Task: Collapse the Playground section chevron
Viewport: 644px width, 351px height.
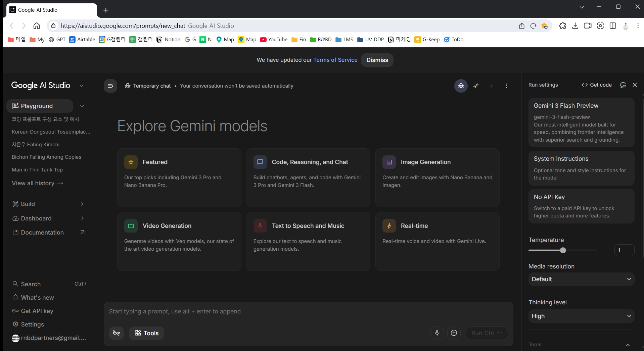Action: [x=82, y=106]
